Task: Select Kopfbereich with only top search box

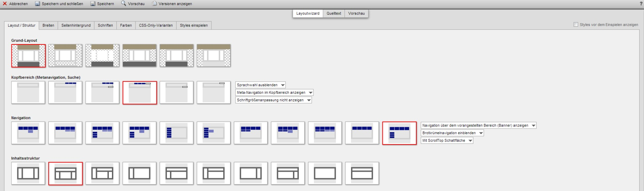Action: tap(214, 92)
